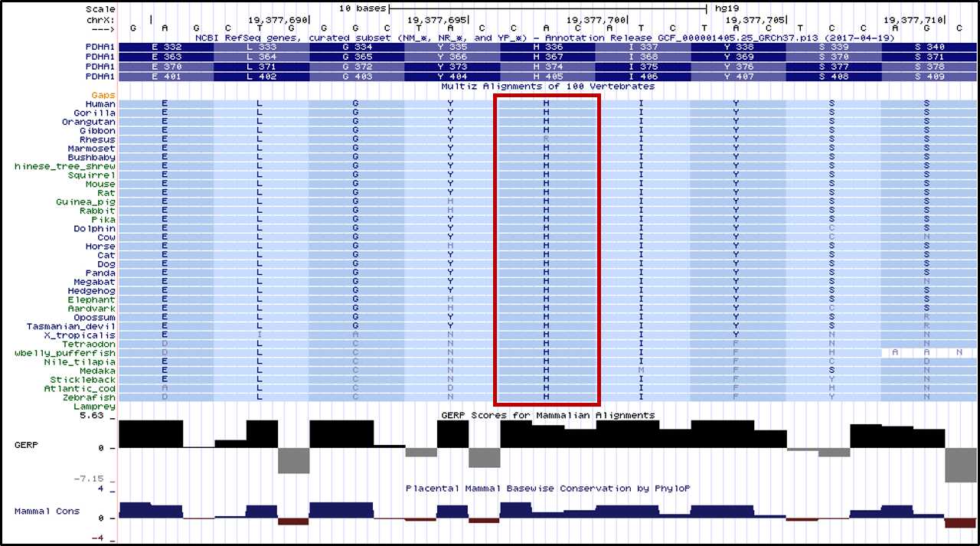Select the Hedgehog row label
Image resolution: width=980 pixels, height=546 pixels.
(x=92, y=291)
